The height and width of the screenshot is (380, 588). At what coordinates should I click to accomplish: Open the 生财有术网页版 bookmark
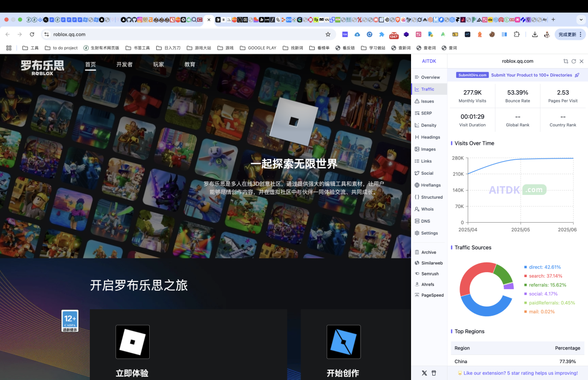pos(101,48)
